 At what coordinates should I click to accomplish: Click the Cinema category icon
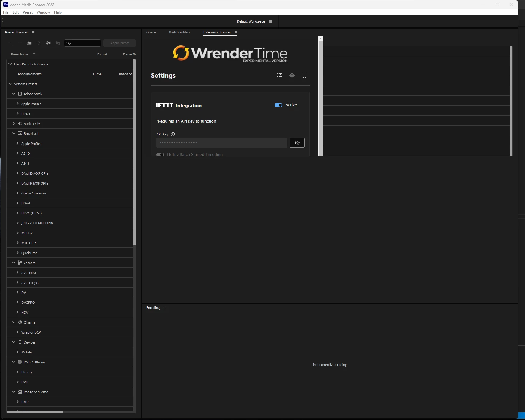[x=20, y=322]
